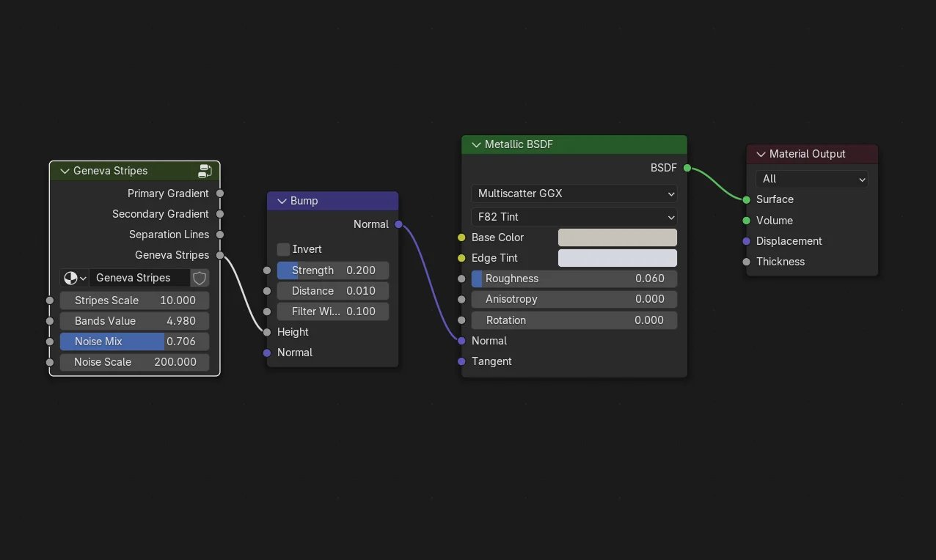
Task: Collapse the Metallic BSDF node
Action: click(475, 144)
